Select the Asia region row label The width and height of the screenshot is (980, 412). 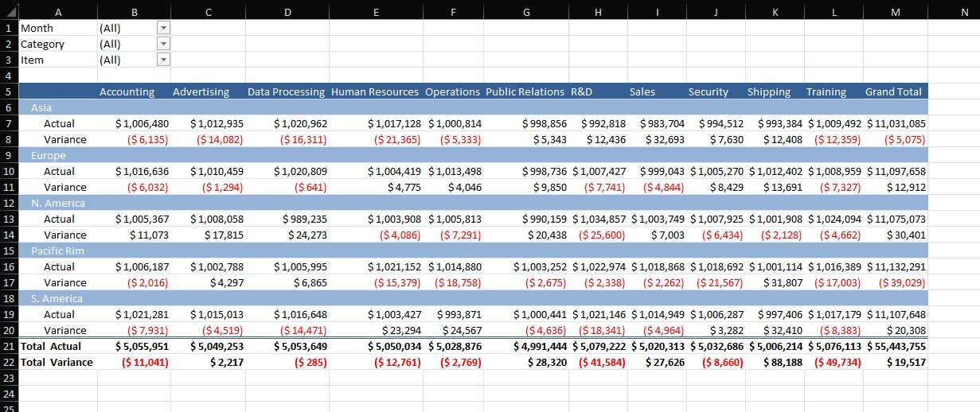point(42,107)
